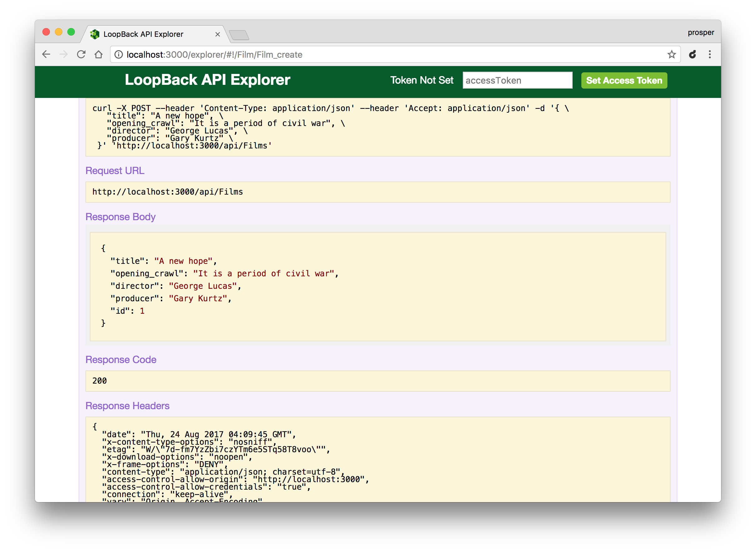Click the Request URL text box
Viewport: 756px width, 552px height.
(x=377, y=192)
